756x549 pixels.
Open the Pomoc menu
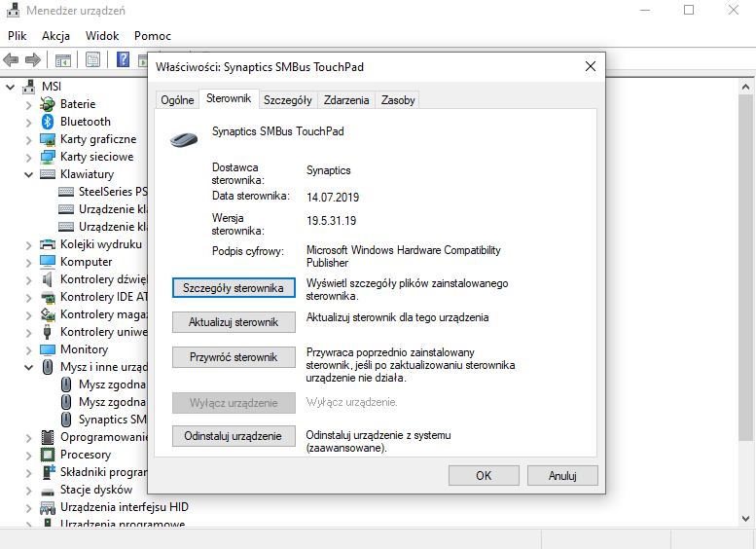pos(153,36)
